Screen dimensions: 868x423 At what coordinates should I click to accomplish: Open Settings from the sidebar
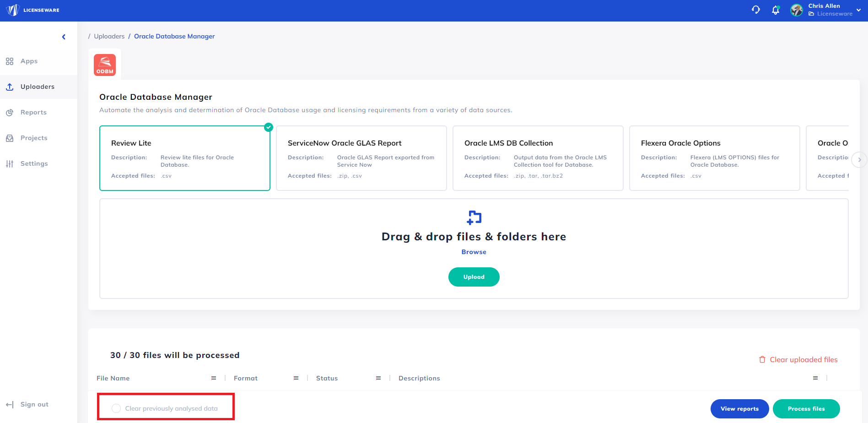point(34,163)
